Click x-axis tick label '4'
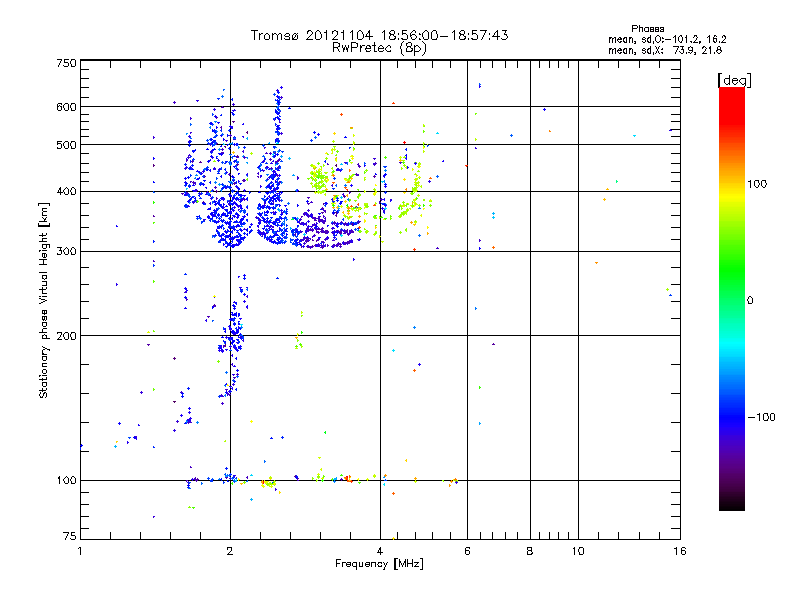Image resolution: width=800 pixels, height=600 pixels. click(x=380, y=551)
